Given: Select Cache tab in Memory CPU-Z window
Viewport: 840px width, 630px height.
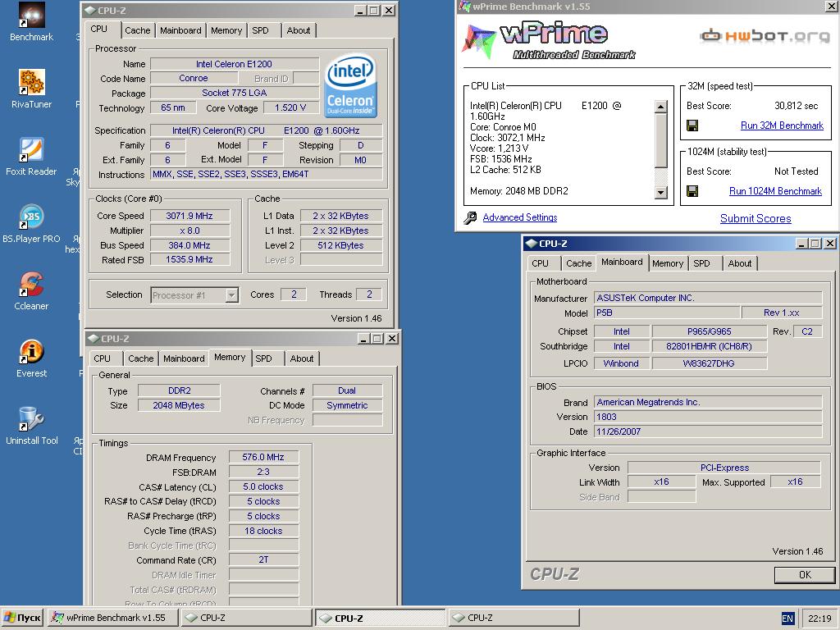Looking at the screenshot, I should pyautogui.click(x=141, y=358).
